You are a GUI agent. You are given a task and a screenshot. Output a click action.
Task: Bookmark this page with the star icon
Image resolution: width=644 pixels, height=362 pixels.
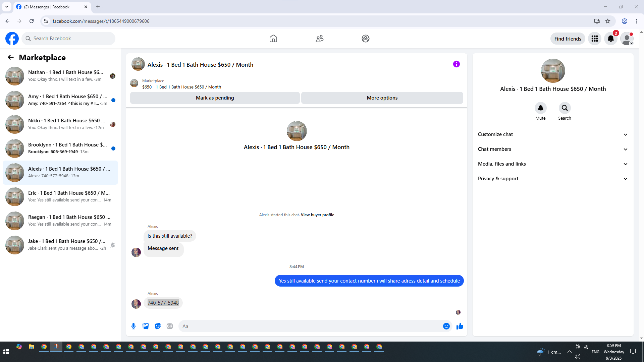tap(608, 21)
